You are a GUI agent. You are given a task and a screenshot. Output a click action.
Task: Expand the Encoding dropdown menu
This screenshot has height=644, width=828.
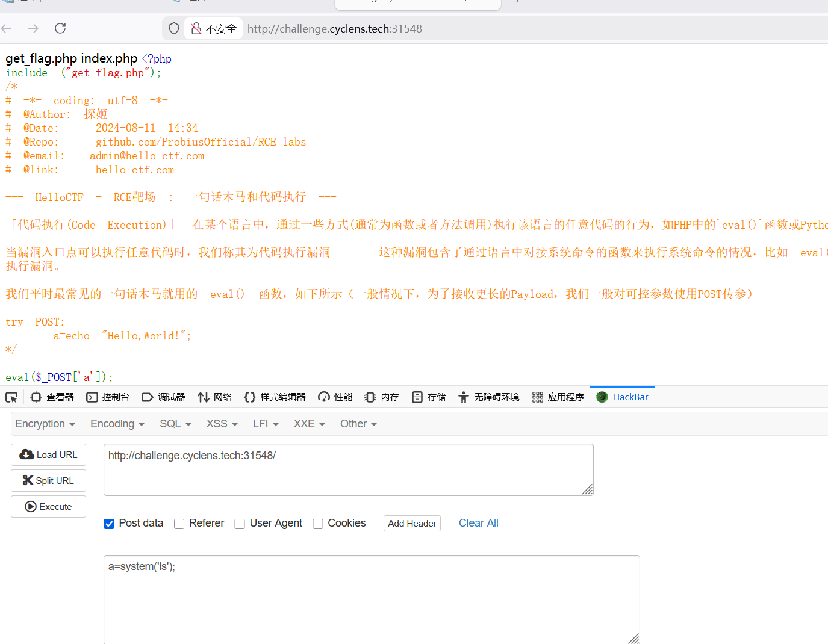point(117,424)
